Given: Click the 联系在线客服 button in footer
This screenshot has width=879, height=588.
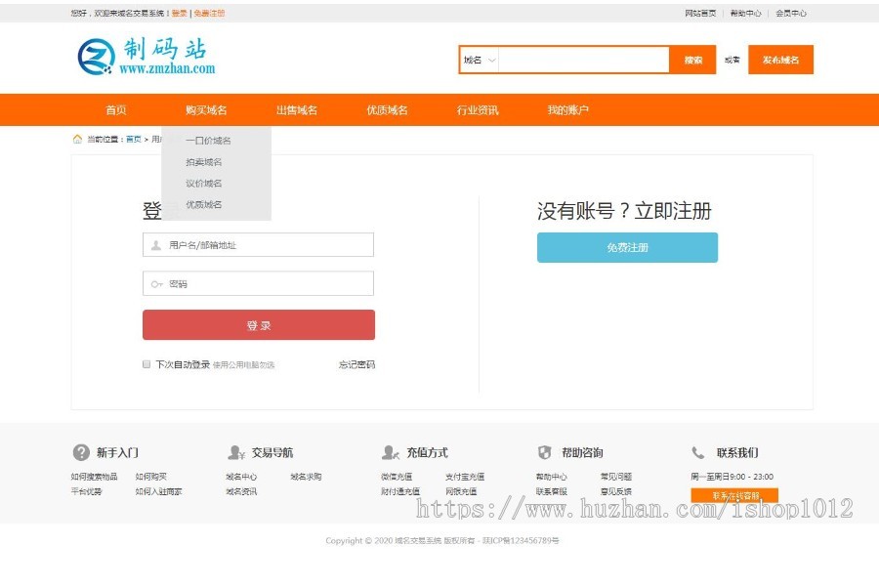Looking at the screenshot, I should coord(733,496).
